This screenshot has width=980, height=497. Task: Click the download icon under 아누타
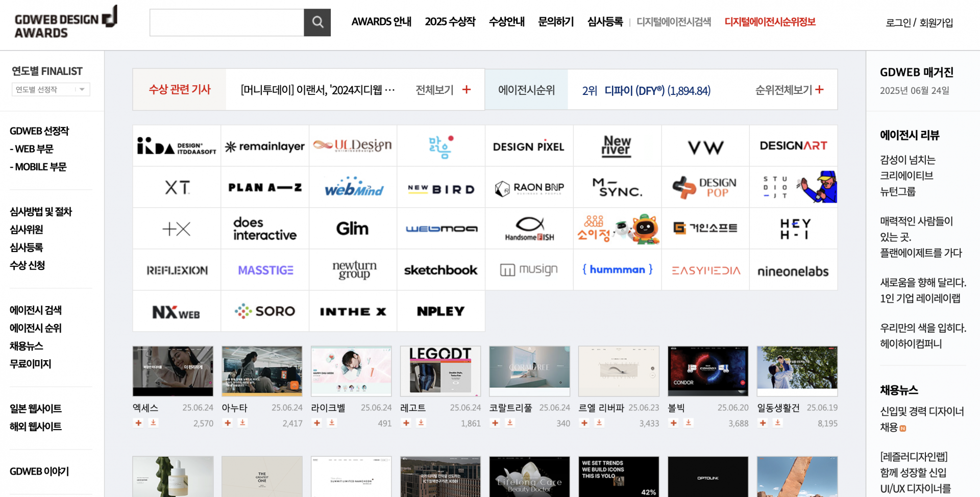tap(242, 423)
